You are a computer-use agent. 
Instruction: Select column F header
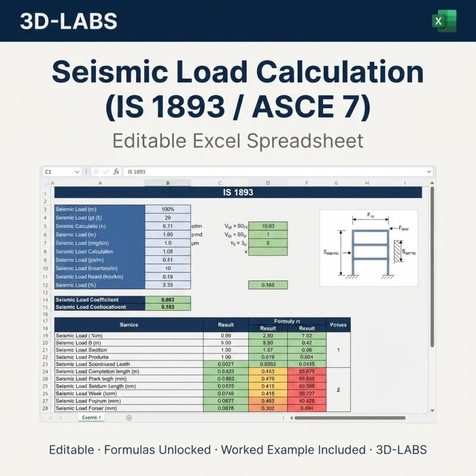point(306,183)
